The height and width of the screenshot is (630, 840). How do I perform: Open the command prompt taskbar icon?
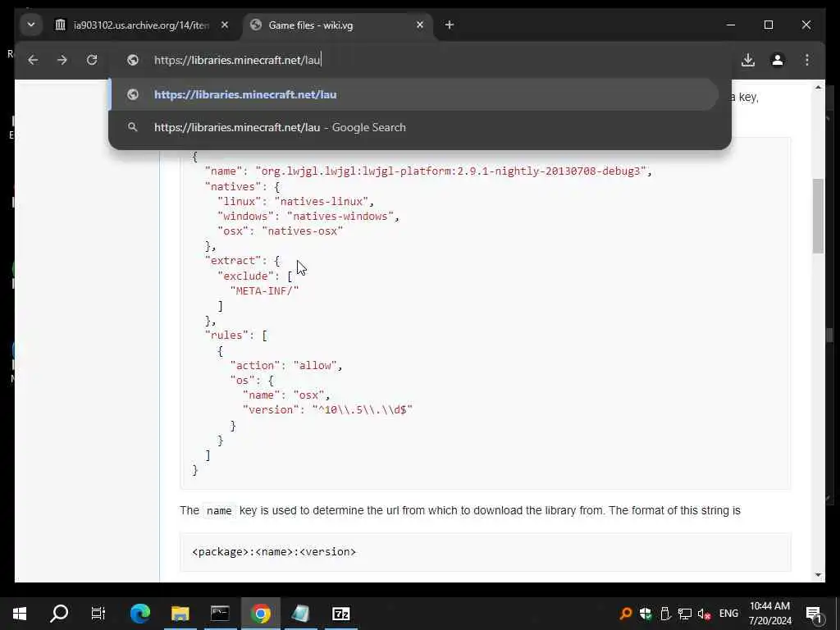[x=220, y=614]
